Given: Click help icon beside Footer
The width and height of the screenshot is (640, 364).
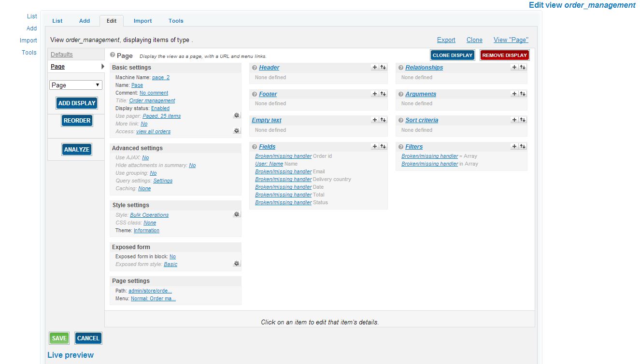Looking at the screenshot, I should click(255, 94).
